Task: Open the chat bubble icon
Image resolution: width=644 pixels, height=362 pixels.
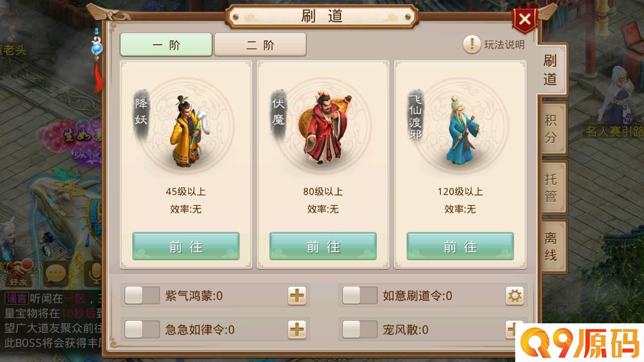Action: tap(55, 274)
